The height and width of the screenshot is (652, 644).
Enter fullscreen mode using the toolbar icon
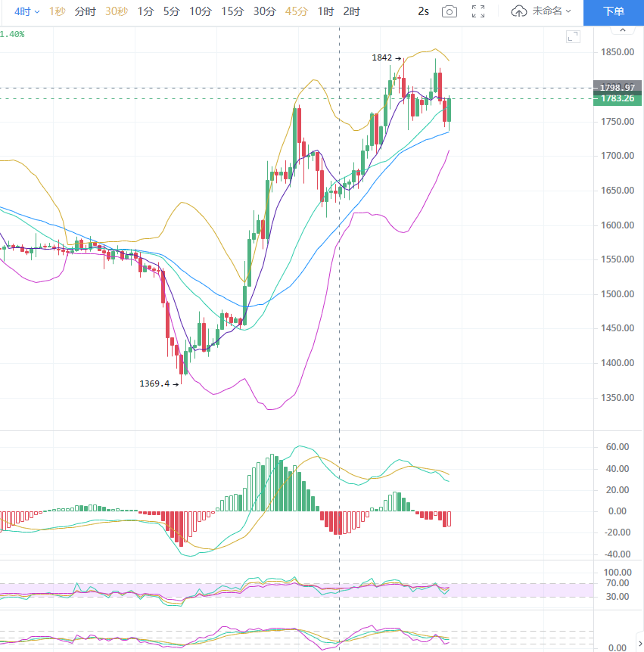pyautogui.click(x=478, y=11)
